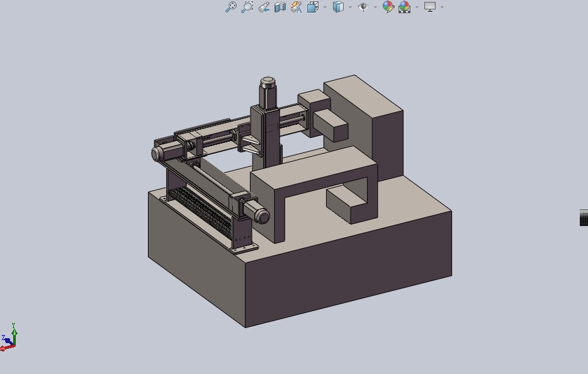
Task: Open the View Orientation cube icon
Action: 313,7
